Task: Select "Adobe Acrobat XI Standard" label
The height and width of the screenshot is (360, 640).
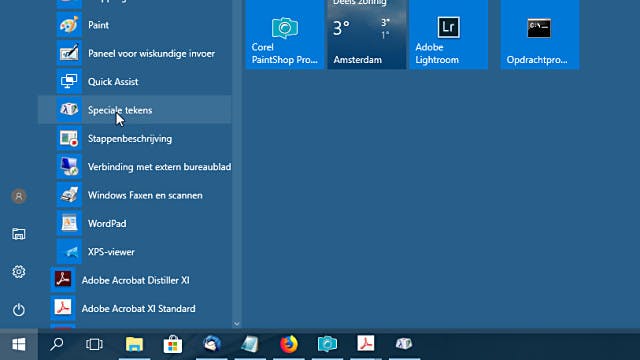Action: [x=138, y=309]
